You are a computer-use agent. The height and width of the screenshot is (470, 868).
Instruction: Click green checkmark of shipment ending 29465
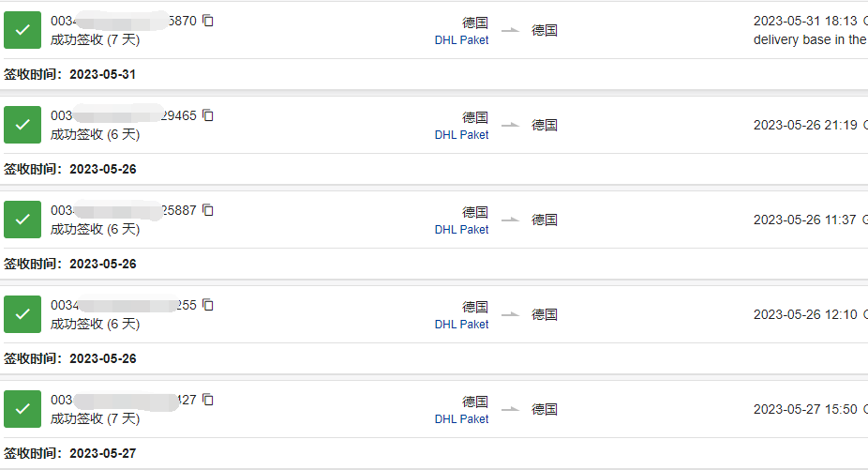(x=22, y=125)
